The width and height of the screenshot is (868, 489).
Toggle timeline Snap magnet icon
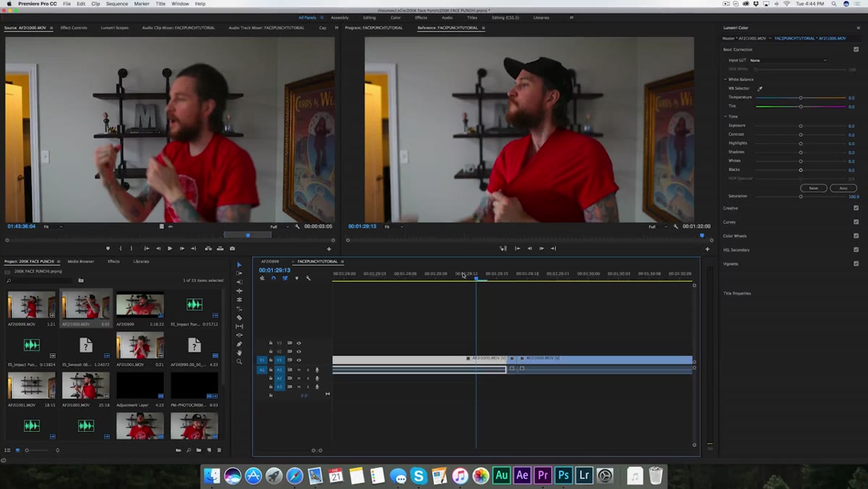pos(273,278)
